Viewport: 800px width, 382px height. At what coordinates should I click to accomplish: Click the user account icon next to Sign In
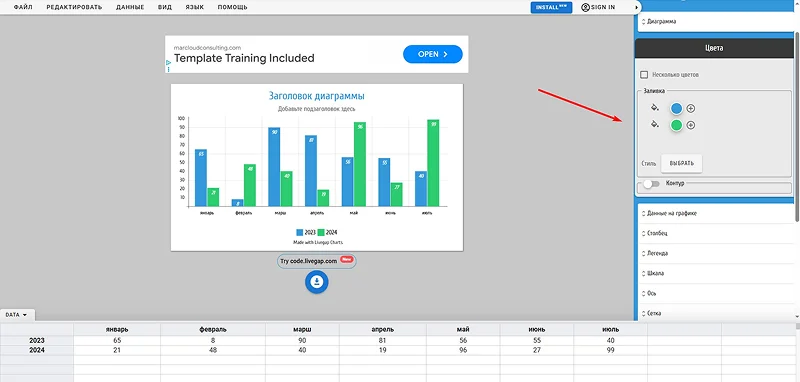coord(585,7)
